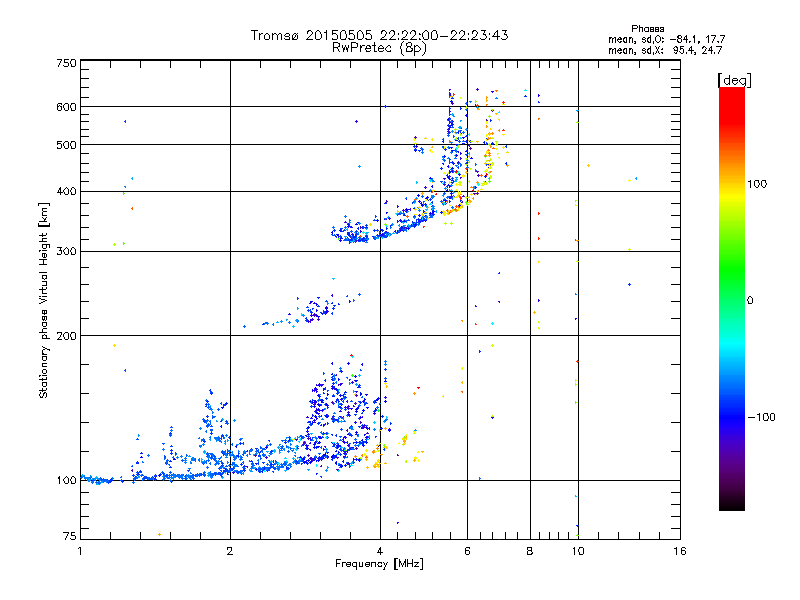Click the 'Phases' header text
The width and height of the screenshot is (800, 600).
(647, 29)
